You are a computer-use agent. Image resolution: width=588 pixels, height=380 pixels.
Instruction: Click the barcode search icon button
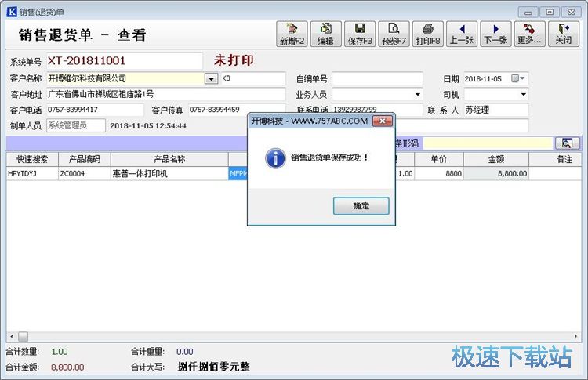(568, 143)
